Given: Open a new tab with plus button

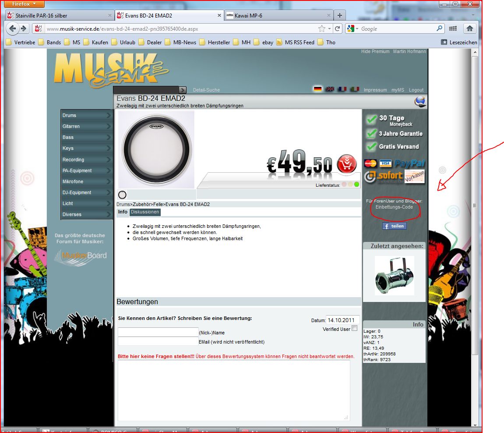Looking at the screenshot, I should coord(339,15).
